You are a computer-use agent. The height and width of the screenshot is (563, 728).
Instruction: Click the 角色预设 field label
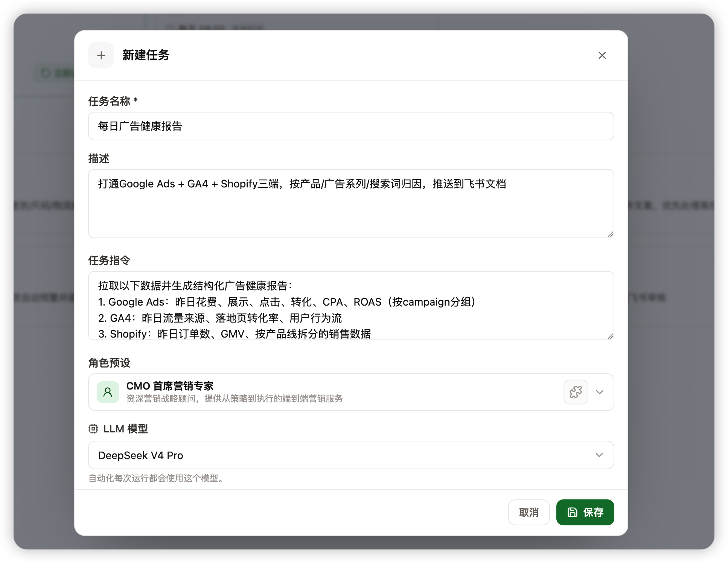click(109, 363)
